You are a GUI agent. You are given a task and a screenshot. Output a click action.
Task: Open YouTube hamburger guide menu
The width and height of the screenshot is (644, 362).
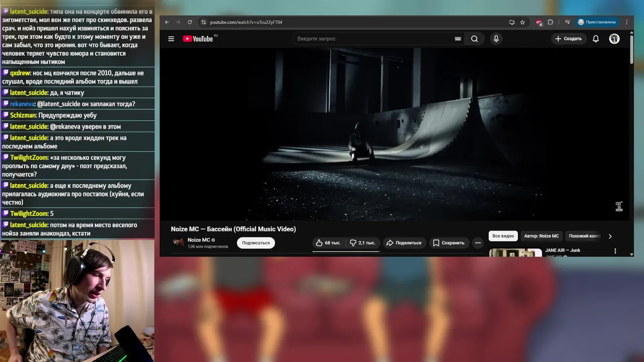click(171, 39)
